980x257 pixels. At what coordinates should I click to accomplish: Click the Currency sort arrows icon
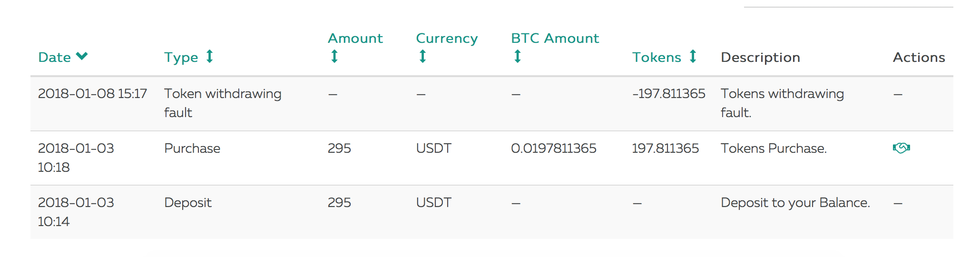point(422,57)
